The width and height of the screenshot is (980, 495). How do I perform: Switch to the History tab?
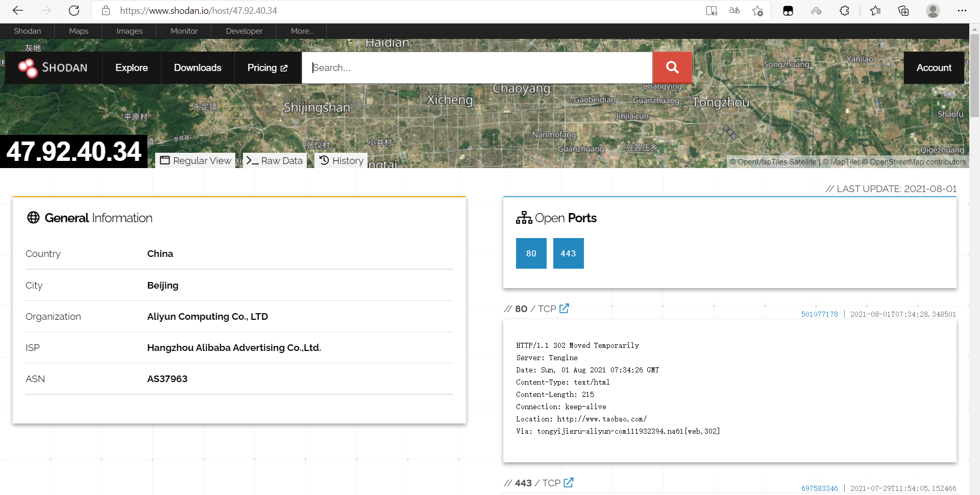pyautogui.click(x=341, y=160)
